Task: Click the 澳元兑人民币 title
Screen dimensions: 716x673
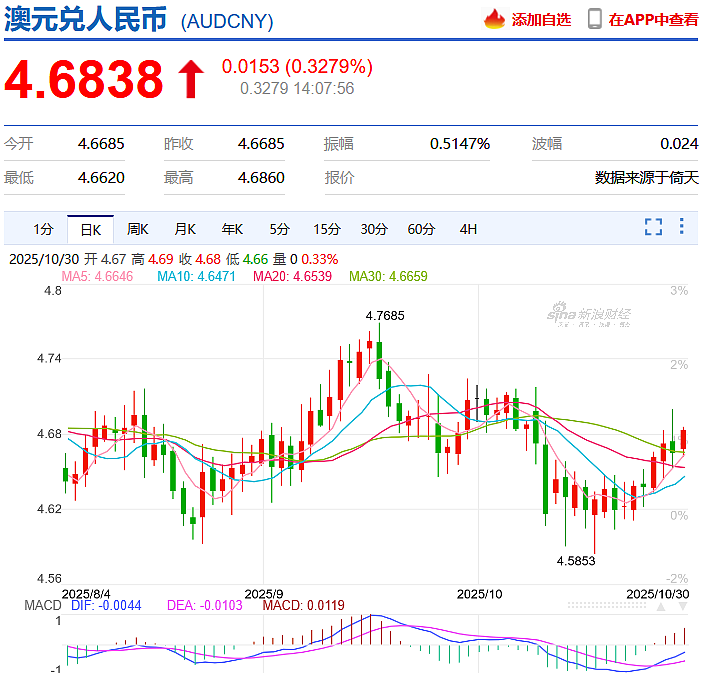Action: coord(85,19)
